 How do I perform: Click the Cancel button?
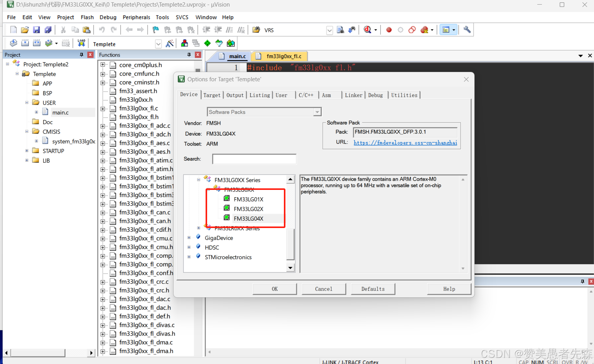click(324, 289)
